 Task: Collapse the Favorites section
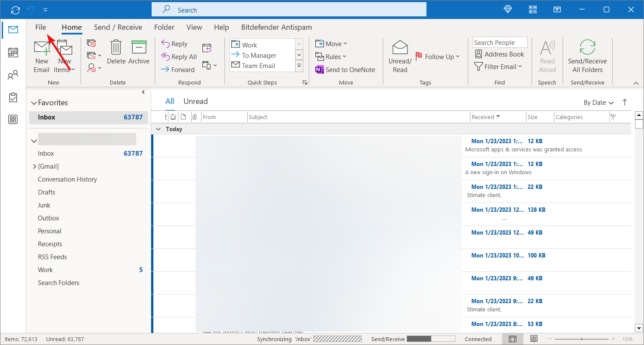click(x=34, y=103)
